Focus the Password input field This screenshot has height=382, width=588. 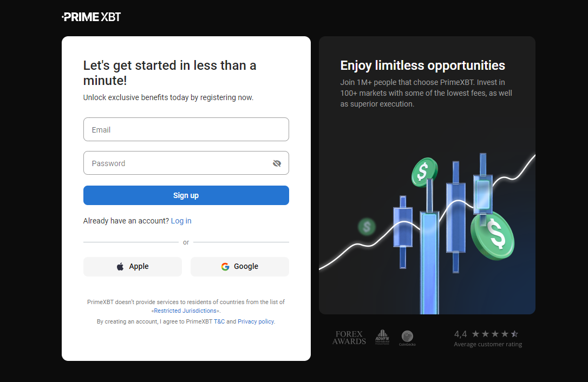pyautogui.click(x=186, y=163)
